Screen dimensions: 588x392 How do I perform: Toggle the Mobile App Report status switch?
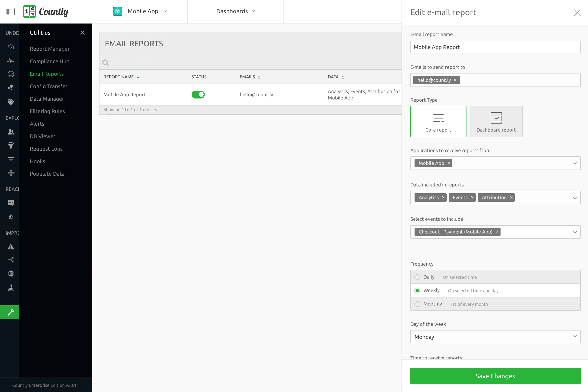[198, 95]
